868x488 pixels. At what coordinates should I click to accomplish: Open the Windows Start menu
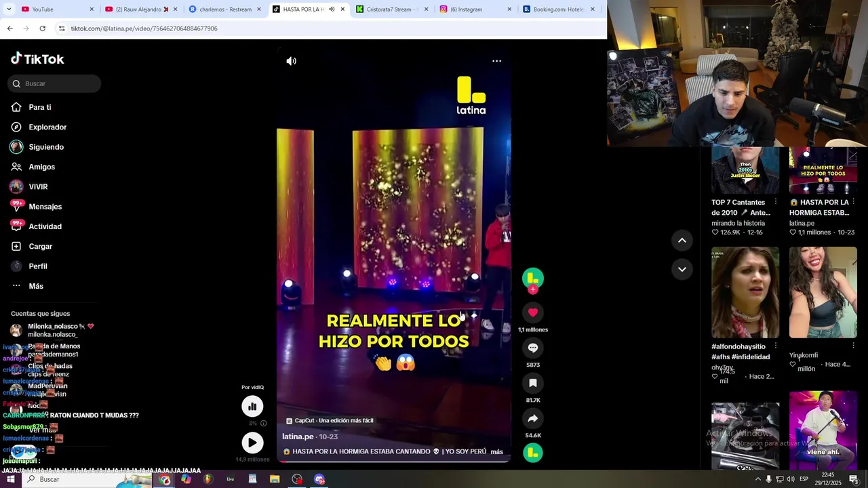(x=10, y=479)
